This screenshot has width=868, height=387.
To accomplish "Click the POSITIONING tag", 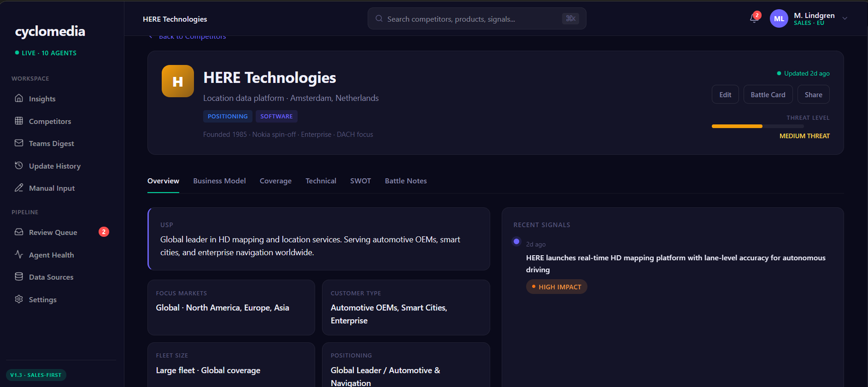I will (x=227, y=116).
